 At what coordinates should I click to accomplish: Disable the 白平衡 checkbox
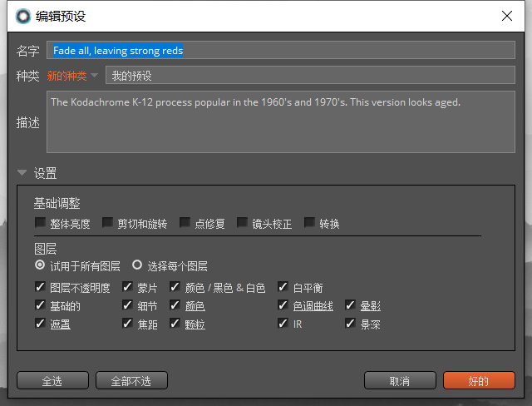[283, 288]
